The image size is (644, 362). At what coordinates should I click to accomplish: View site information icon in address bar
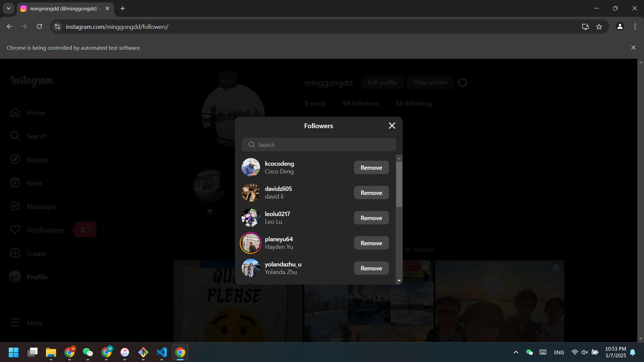(57, 27)
